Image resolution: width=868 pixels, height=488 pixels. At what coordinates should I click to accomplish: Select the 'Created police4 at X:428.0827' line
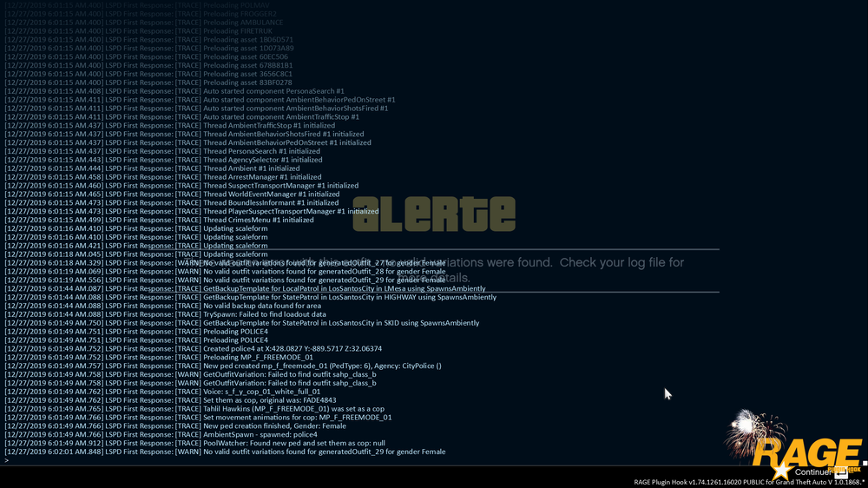(x=194, y=348)
